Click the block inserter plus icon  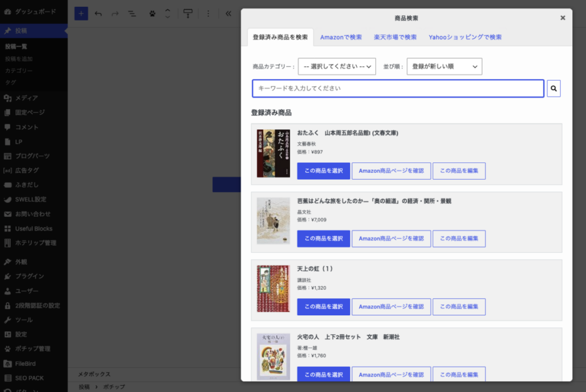[x=81, y=14]
